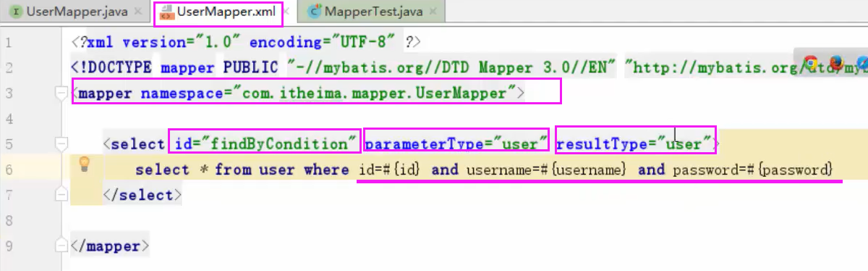Collapse the mapper tag fold on line 3
The width and height of the screenshot is (868, 271).
[61, 93]
